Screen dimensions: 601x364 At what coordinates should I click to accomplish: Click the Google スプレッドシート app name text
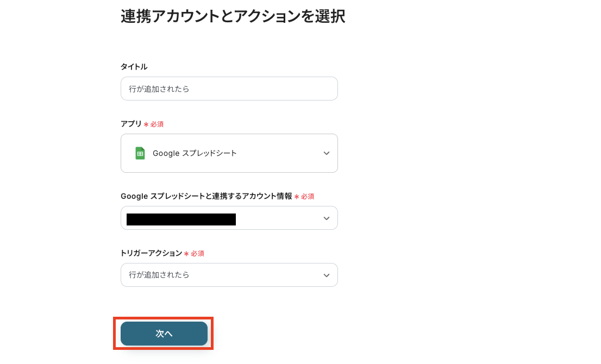(195, 153)
